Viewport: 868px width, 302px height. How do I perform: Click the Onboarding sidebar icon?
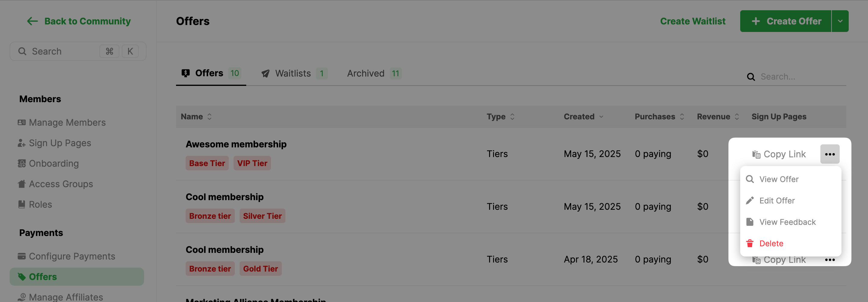(22, 163)
